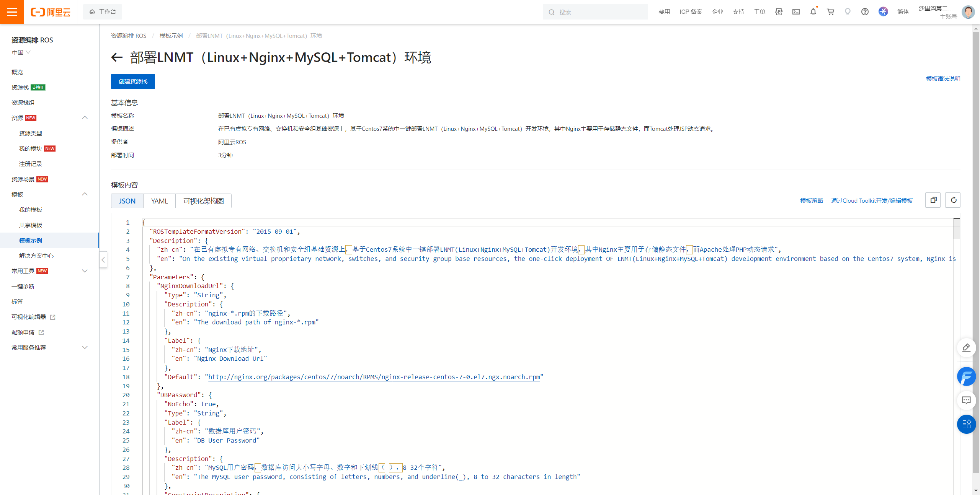Open Cloud Shell terminal icon
This screenshot has height=495, width=980.
(x=796, y=12)
